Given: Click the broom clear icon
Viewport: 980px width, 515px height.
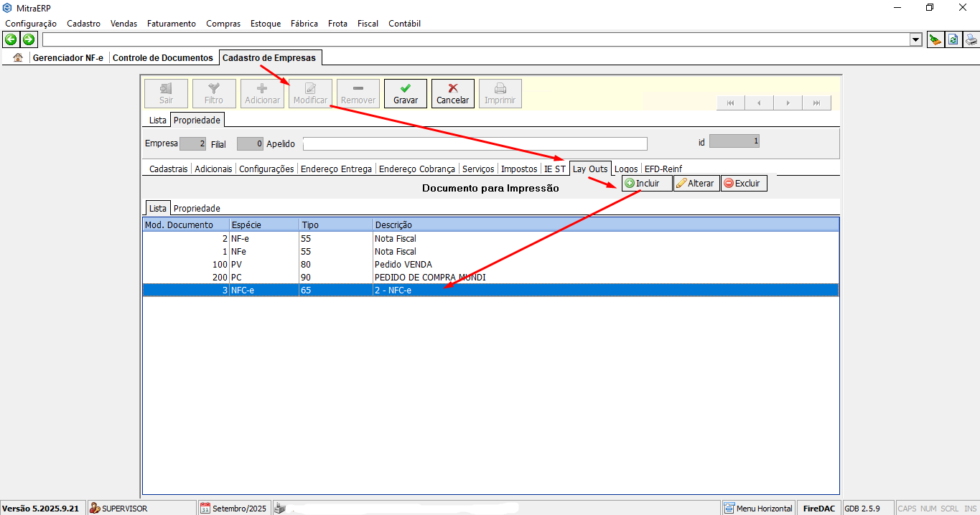Looking at the screenshot, I should pyautogui.click(x=935, y=40).
